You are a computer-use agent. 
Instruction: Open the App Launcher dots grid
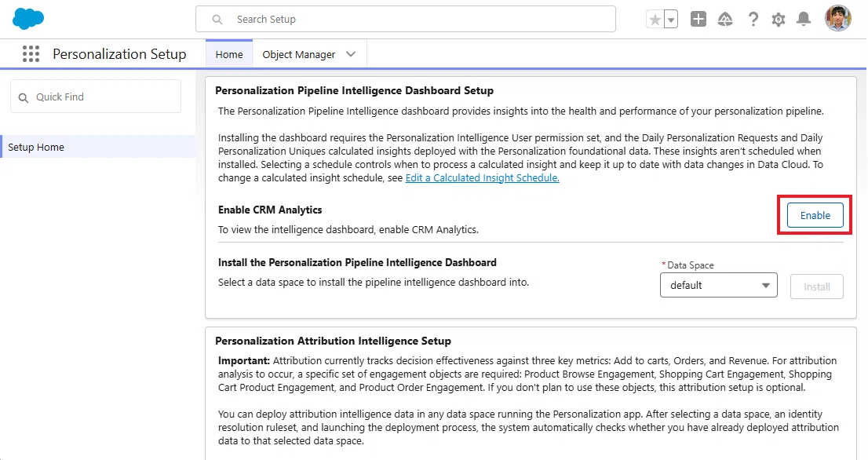coord(31,53)
